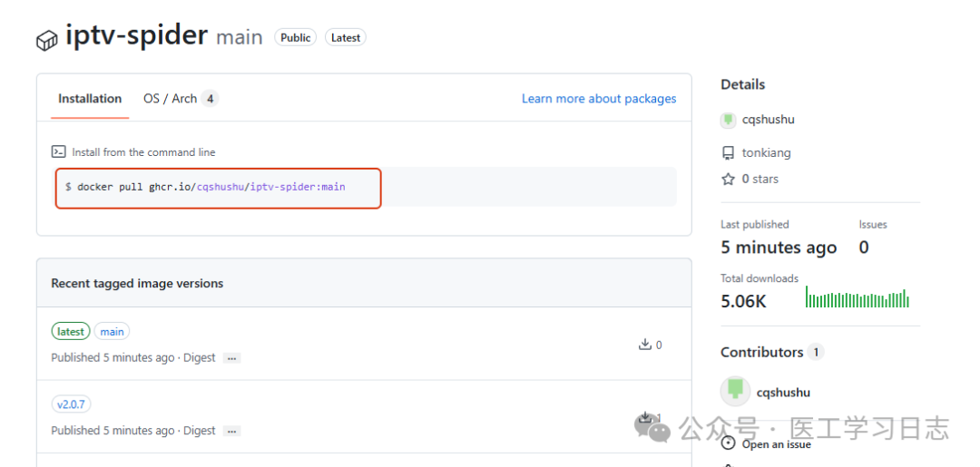The width and height of the screenshot is (980, 467).
Task: Expand digest ellipsis in latest main row
Action: coord(232,358)
